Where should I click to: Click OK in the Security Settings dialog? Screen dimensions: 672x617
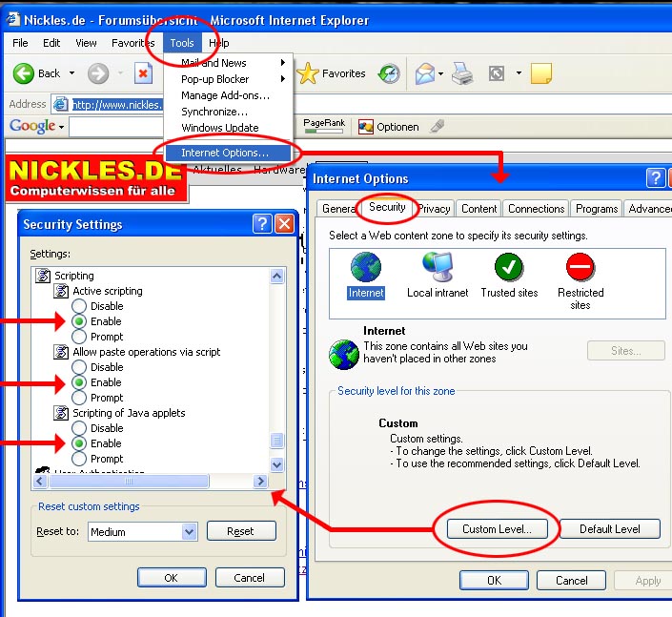click(x=172, y=578)
